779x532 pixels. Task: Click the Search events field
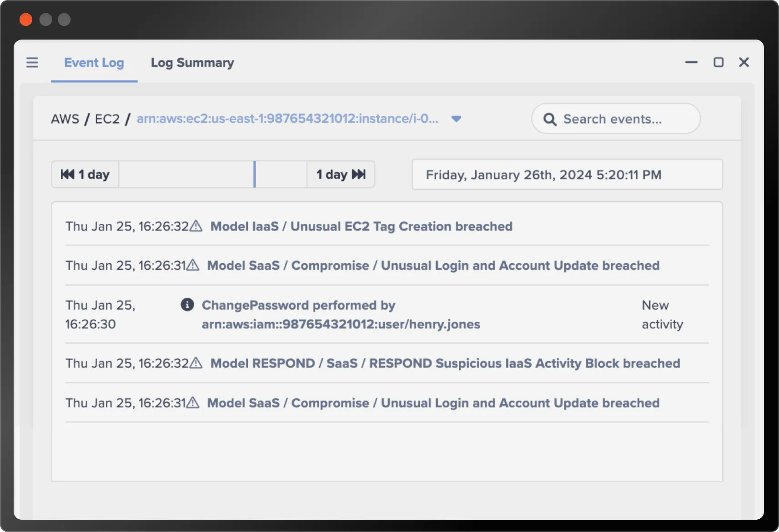[616, 119]
